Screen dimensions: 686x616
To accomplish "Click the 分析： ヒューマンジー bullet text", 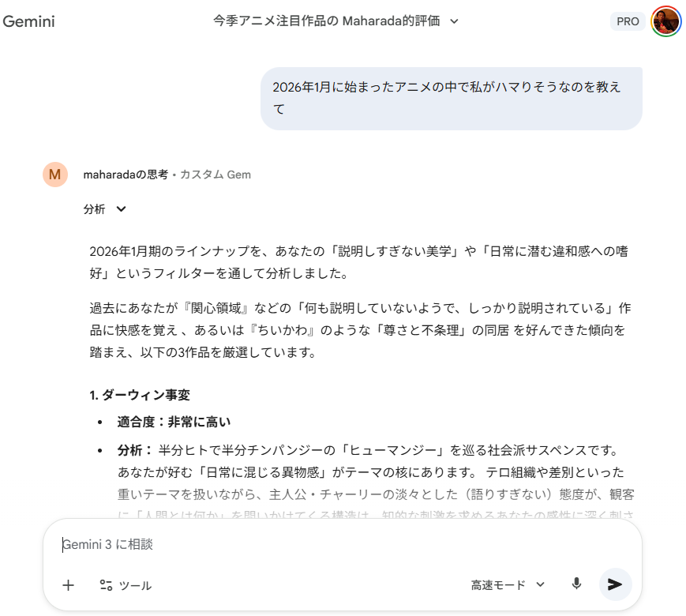I will [x=371, y=472].
